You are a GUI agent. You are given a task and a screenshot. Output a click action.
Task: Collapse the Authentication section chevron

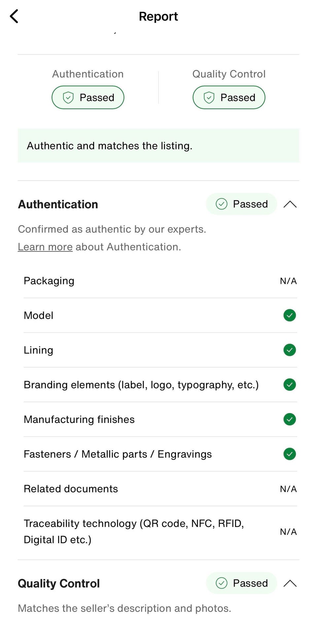[290, 204]
